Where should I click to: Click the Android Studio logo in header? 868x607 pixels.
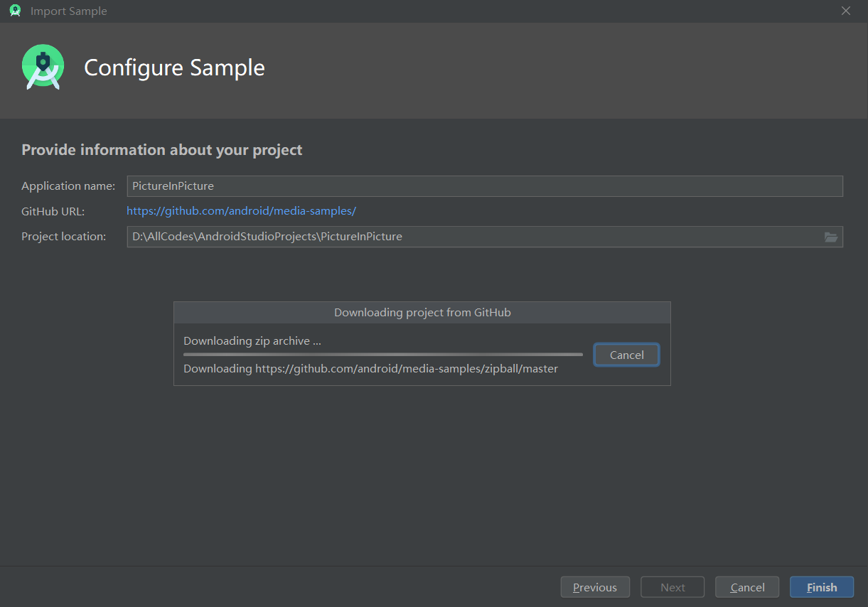tap(43, 67)
